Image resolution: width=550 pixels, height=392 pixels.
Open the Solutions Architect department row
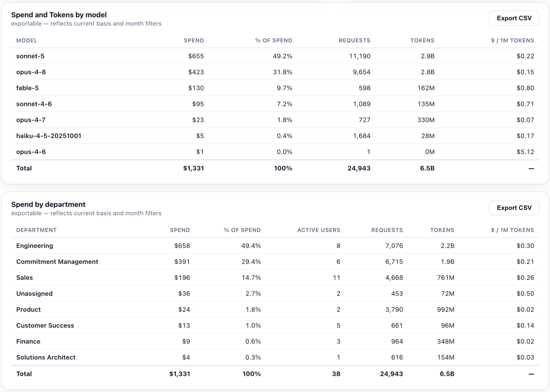tap(275, 358)
